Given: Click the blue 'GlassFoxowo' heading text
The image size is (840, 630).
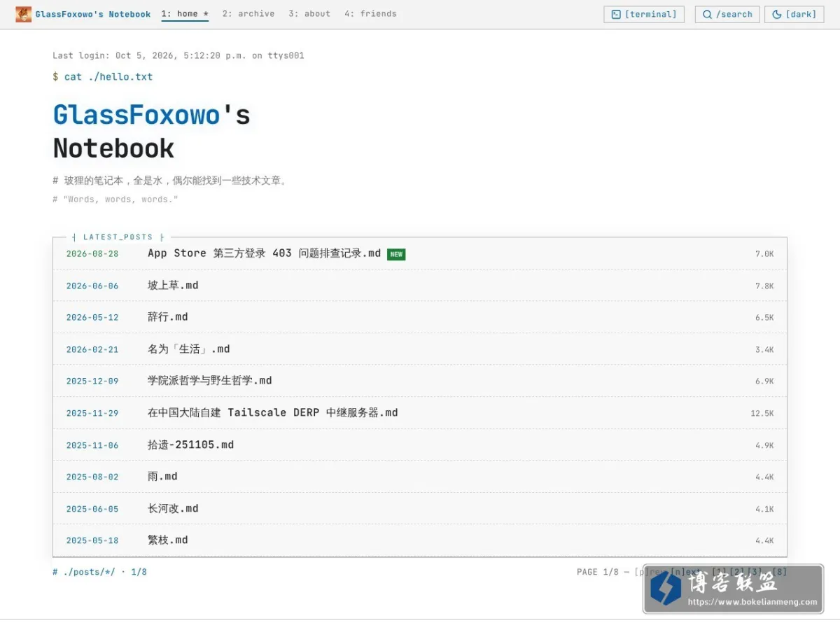Looking at the screenshot, I should point(137,115).
